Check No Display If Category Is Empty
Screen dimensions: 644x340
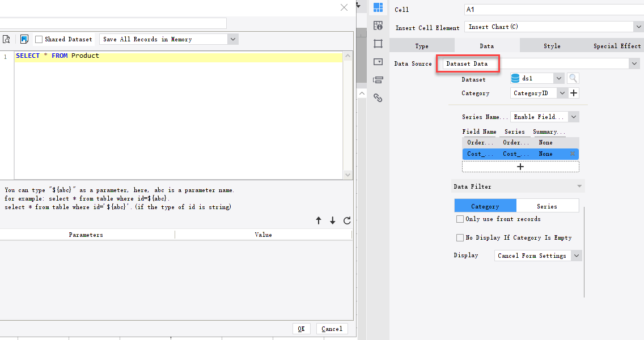pyautogui.click(x=460, y=238)
